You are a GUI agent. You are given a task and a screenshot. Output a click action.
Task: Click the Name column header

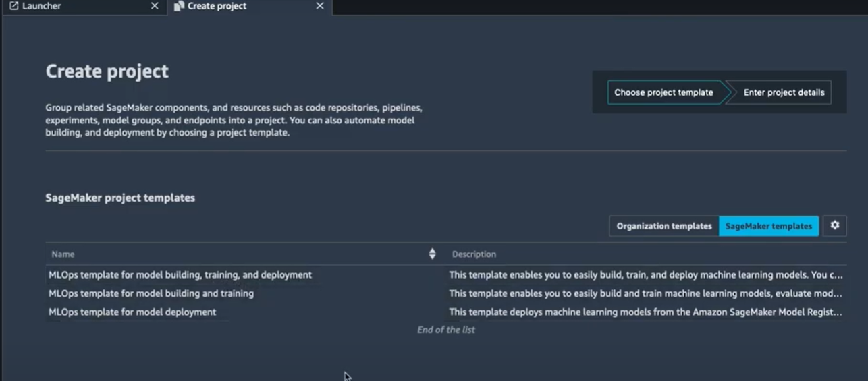click(63, 254)
